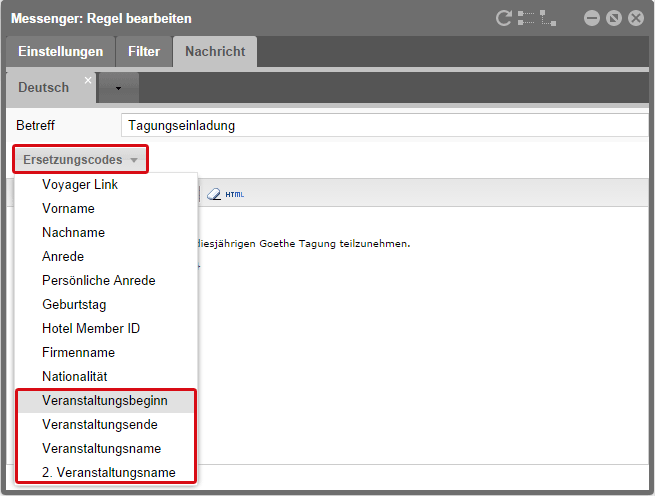Screen dimensions: 655x496
Task: Click the stepped connector icon in title bar
Action: (x=548, y=18)
